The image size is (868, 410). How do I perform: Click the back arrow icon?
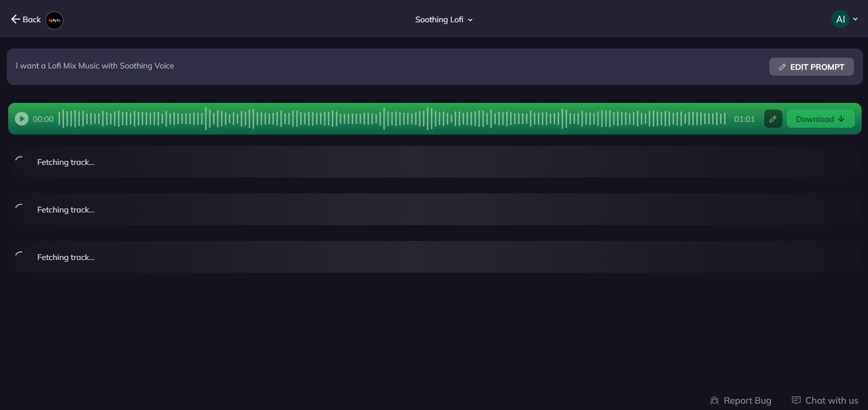pos(15,20)
